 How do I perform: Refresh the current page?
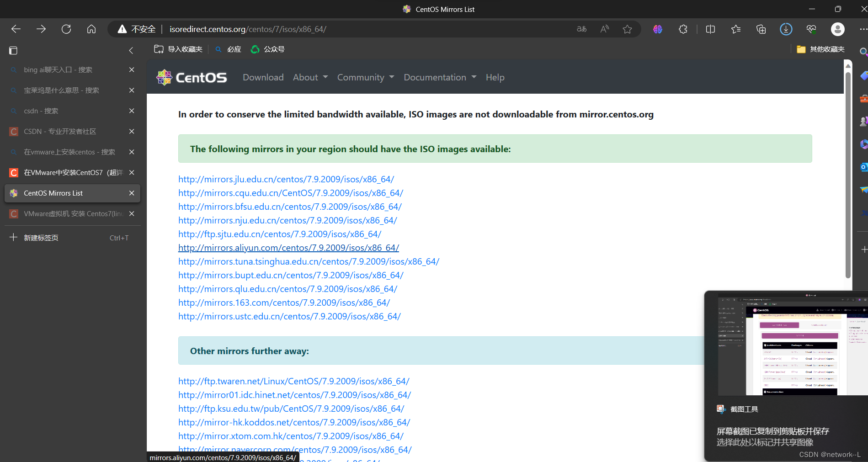click(66, 29)
